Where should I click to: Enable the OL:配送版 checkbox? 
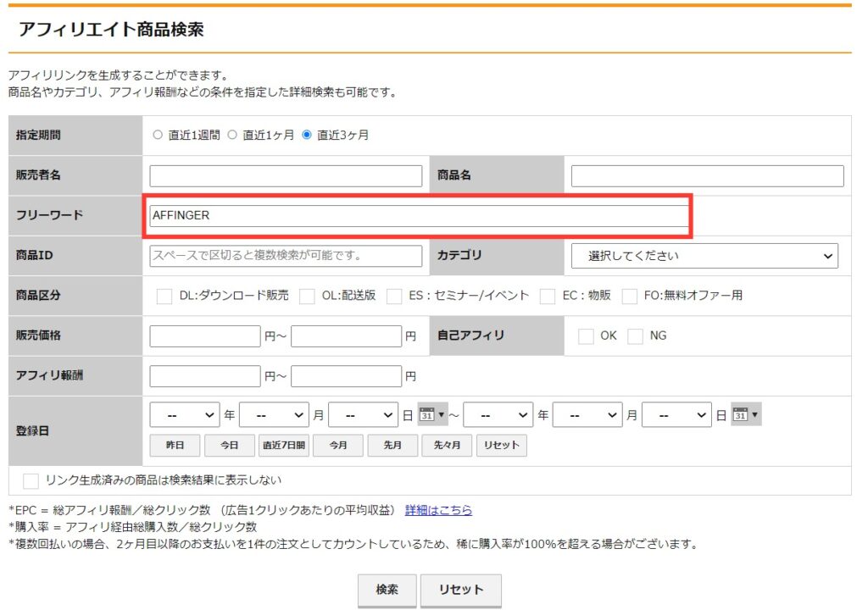tap(306, 297)
